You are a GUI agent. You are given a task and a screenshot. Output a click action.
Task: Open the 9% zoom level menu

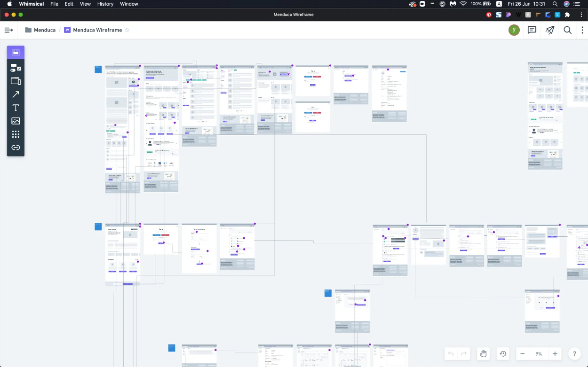(539, 354)
